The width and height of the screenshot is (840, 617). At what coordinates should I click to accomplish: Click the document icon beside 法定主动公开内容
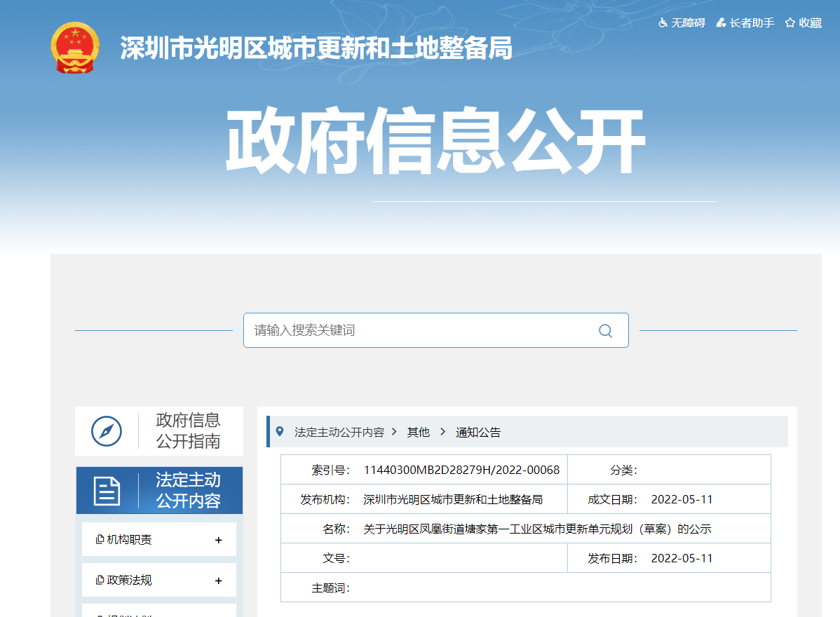[x=107, y=491]
